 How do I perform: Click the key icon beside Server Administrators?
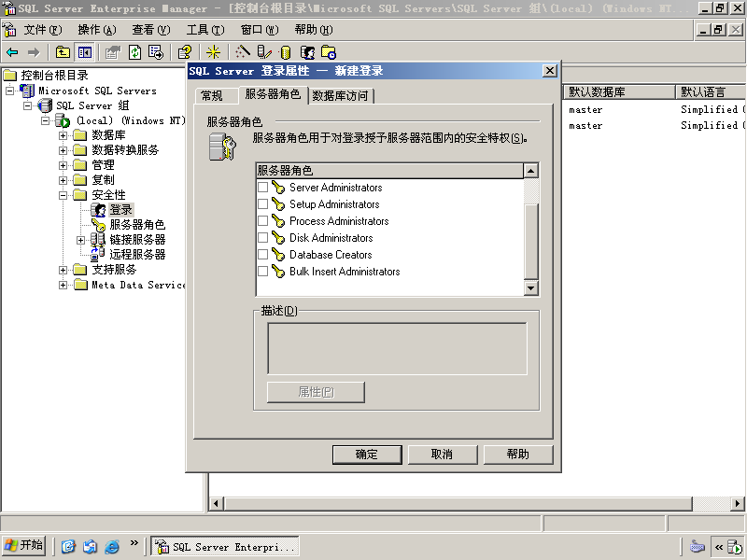[x=278, y=188]
